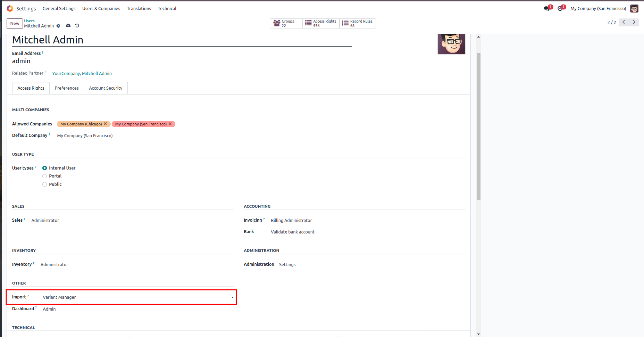Image resolution: width=644 pixels, height=337 pixels.
Task: Open Technical menu
Action: 167,8
